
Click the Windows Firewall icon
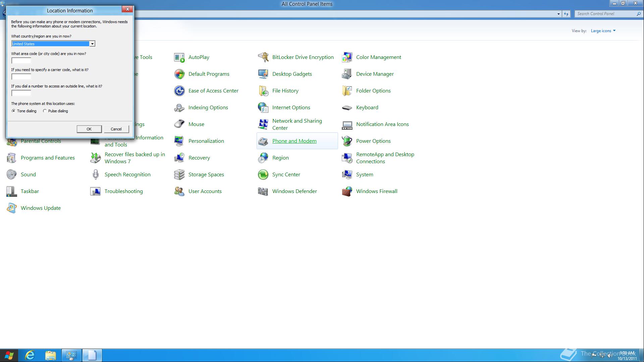click(347, 191)
